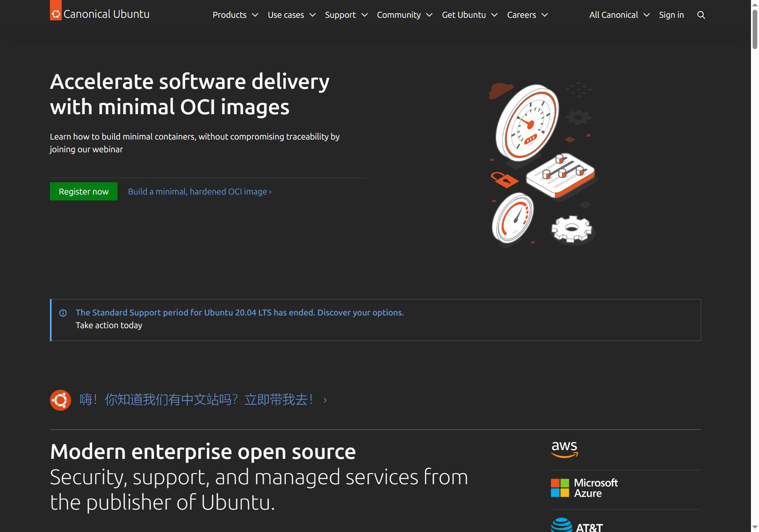This screenshot has height=532, width=759.
Task: Click the Register now button
Action: 84,192
